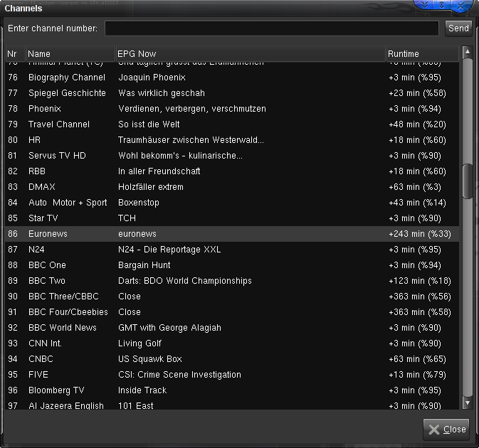
Task: Click EPG entry 'GMT with George Alagiah'
Action: click(x=170, y=328)
